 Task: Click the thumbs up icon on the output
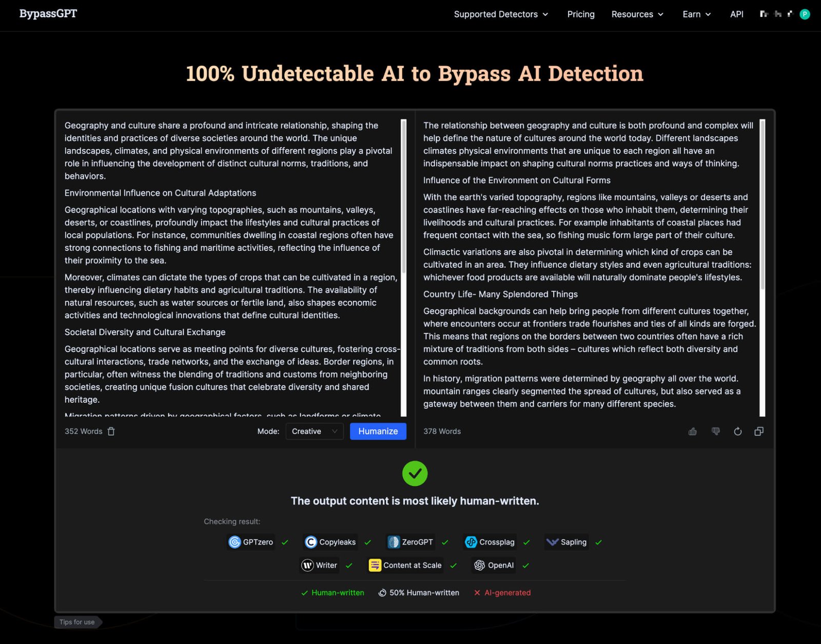[x=692, y=431]
